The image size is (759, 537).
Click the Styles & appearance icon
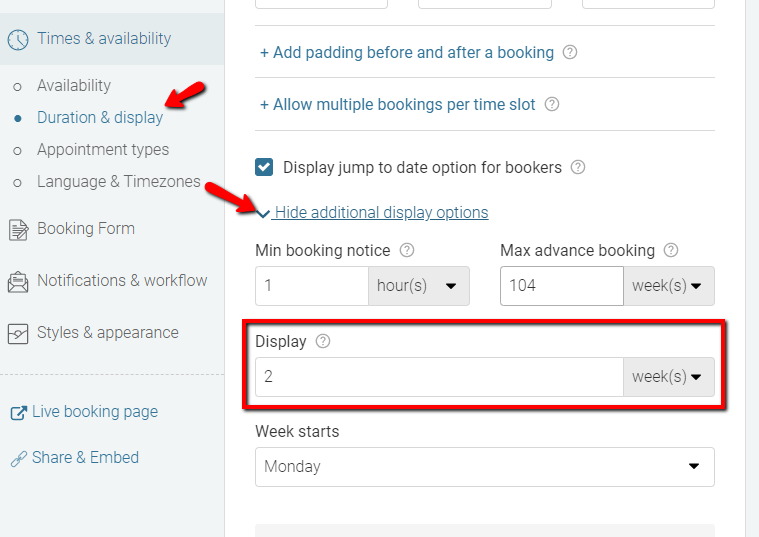click(18, 334)
